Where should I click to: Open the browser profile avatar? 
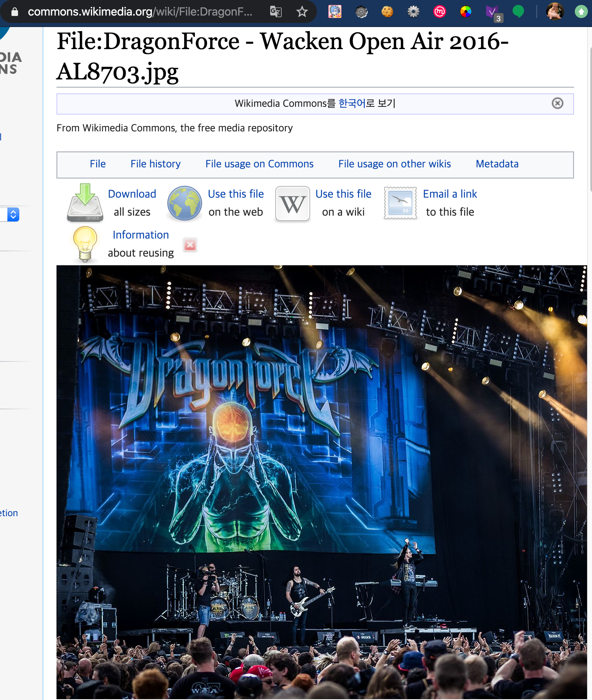point(555,11)
